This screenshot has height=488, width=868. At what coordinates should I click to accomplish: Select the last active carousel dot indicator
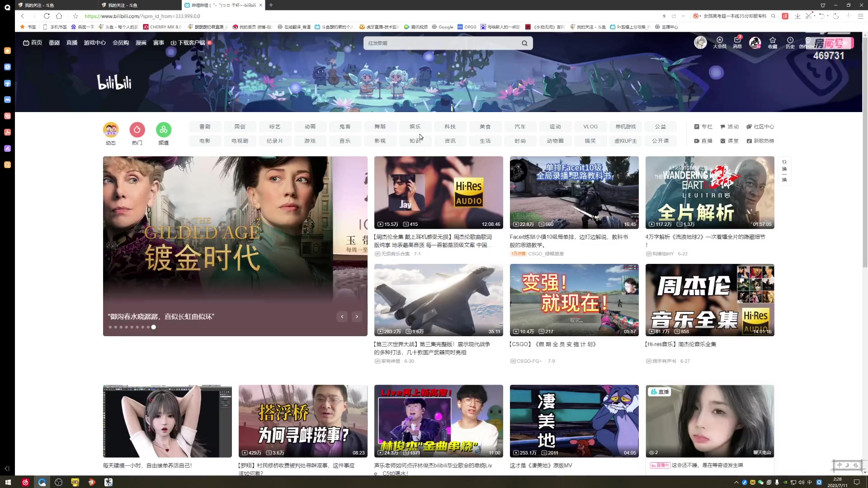click(x=154, y=327)
